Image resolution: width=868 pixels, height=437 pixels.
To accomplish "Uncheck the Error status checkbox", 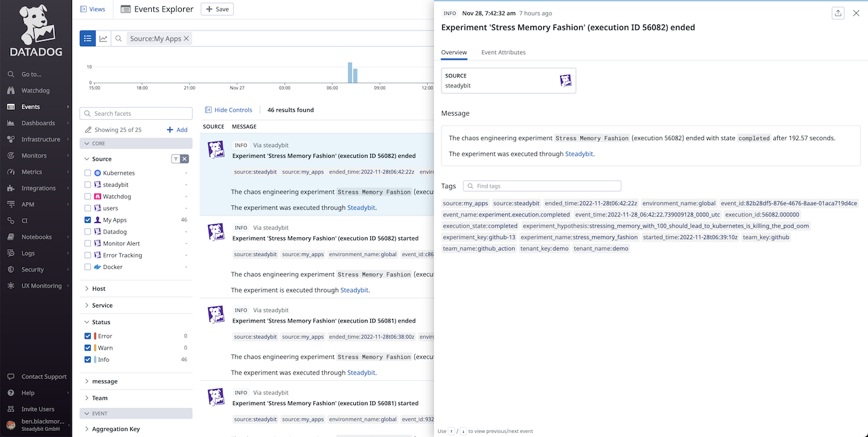I will tap(87, 336).
